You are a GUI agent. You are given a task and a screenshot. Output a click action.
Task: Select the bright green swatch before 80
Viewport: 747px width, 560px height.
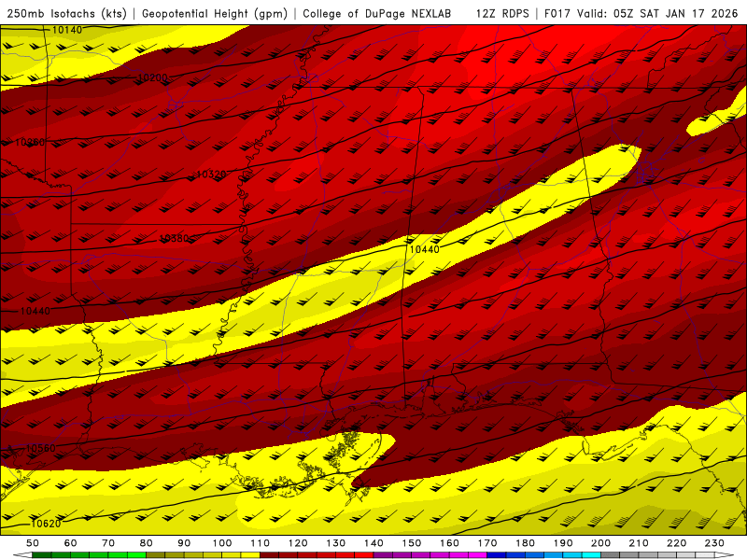pyautogui.click(x=136, y=555)
